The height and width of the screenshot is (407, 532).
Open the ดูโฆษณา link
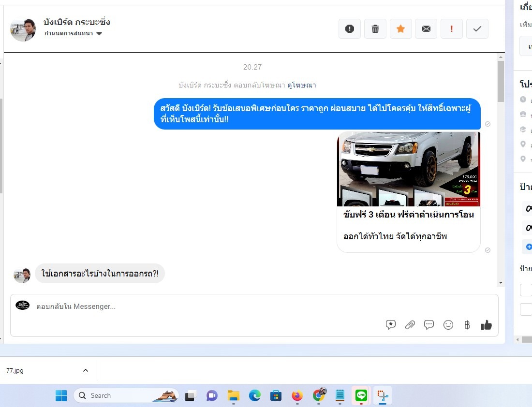[301, 85]
